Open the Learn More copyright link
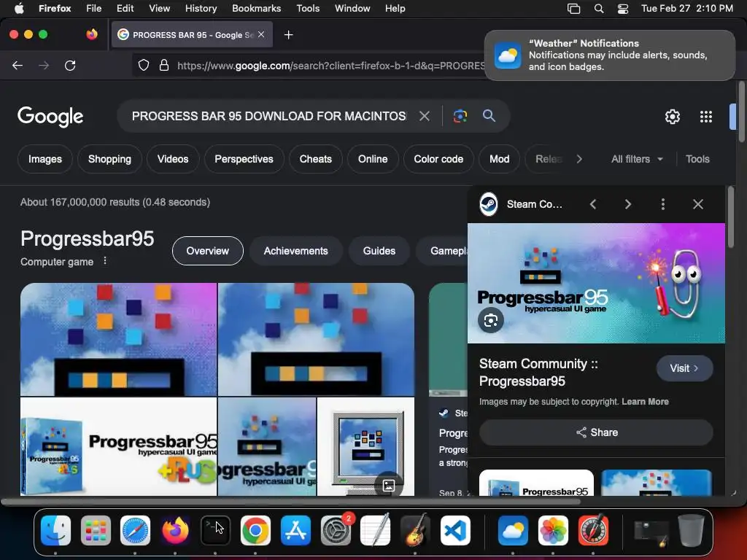Viewport: 747px width, 560px height. [645, 402]
